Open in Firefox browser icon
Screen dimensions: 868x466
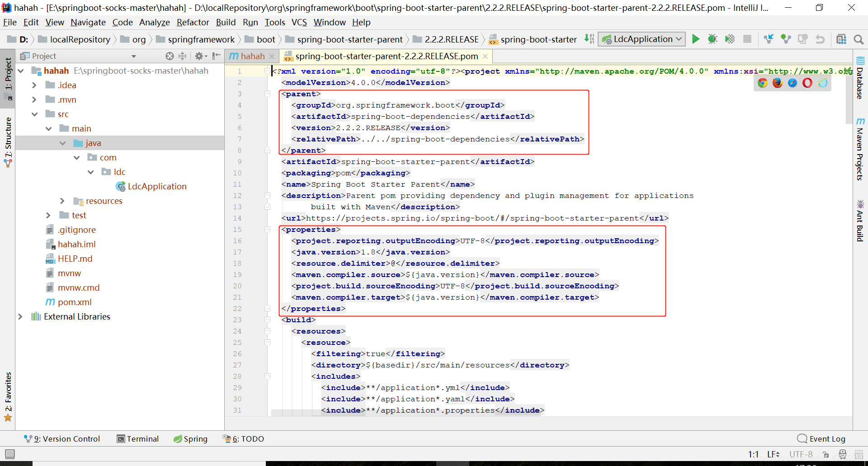[778, 83]
